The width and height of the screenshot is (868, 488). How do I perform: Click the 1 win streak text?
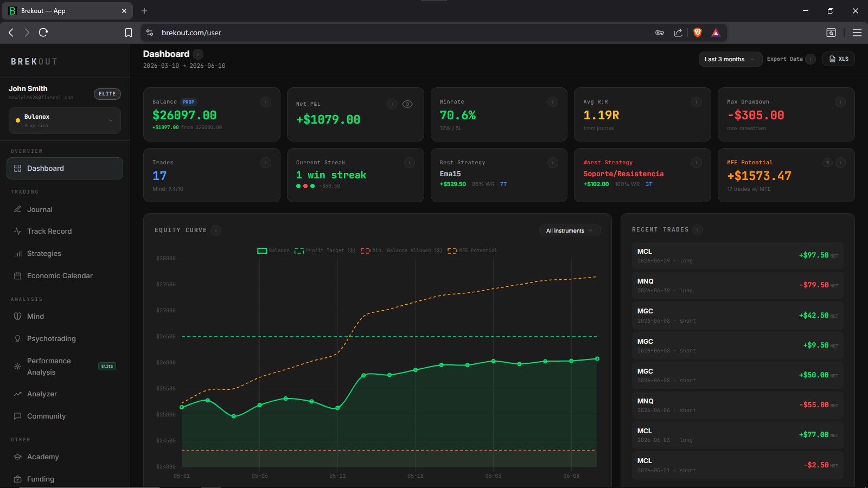[331, 175]
